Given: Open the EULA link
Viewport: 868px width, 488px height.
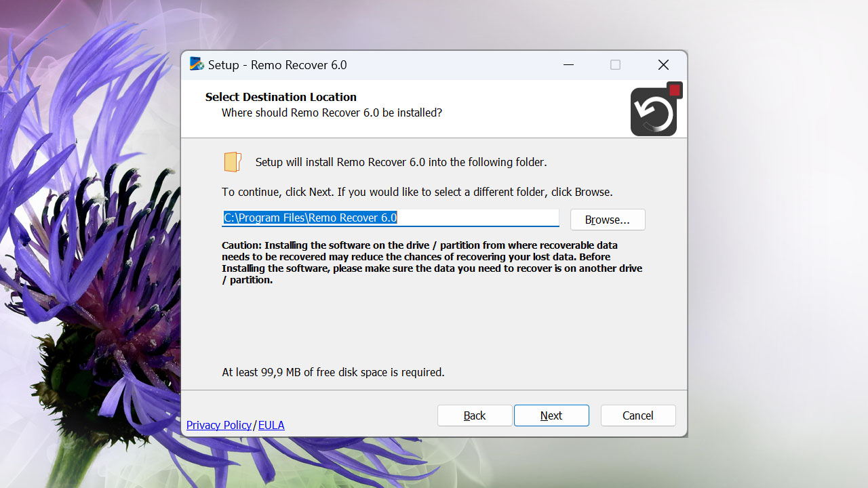Looking at the screenshot, I should (x=271, y=425).
